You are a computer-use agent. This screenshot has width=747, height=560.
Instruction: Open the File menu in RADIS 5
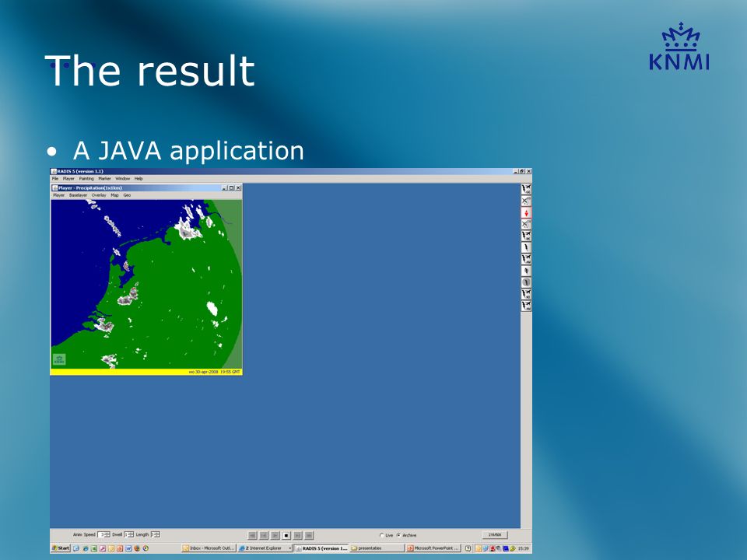55,179
